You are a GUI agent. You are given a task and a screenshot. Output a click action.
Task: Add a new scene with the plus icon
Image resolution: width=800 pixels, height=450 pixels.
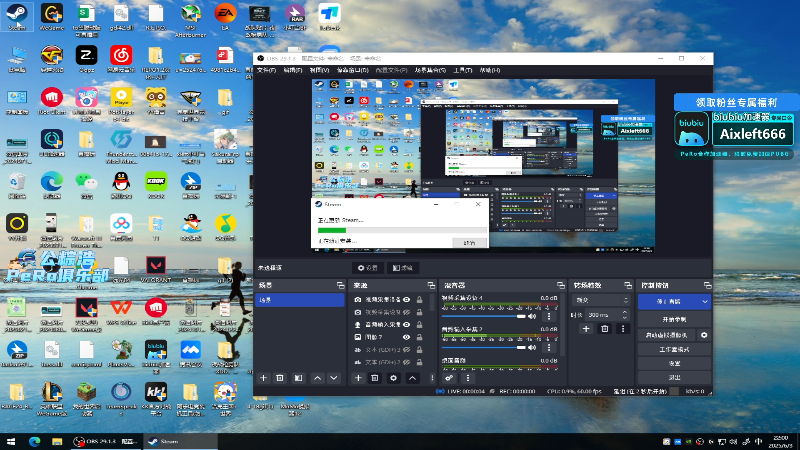tap(263, 378)
